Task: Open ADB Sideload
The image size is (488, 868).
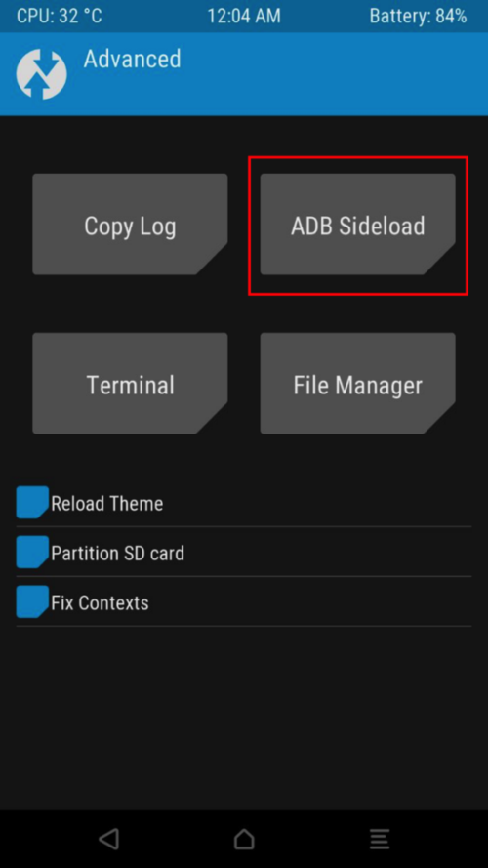Action: point(358,225)
